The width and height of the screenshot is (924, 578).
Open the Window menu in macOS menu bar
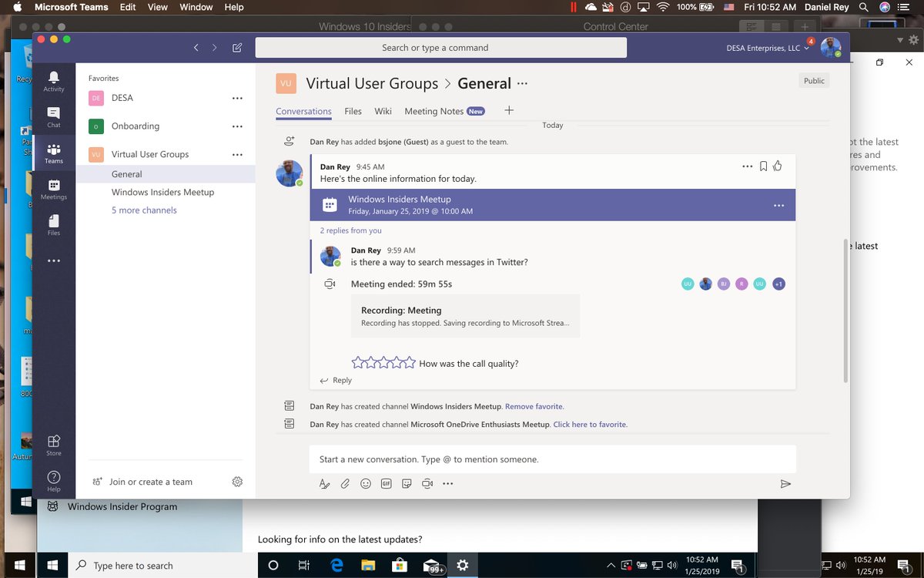coord(196,7)
